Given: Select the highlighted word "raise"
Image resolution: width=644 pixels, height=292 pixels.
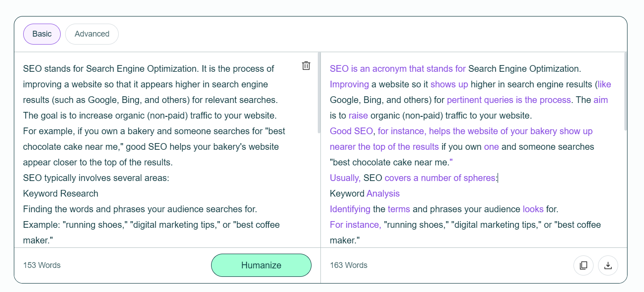Looking at the screenshot, I should coord(358,116).
